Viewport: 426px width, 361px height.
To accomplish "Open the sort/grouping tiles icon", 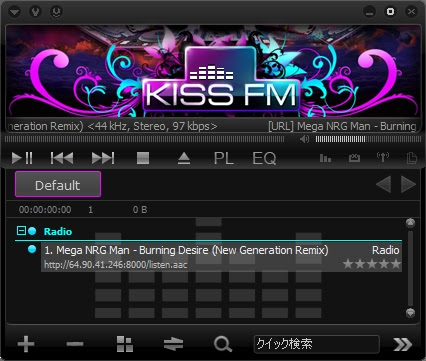I will pos(125,344).
